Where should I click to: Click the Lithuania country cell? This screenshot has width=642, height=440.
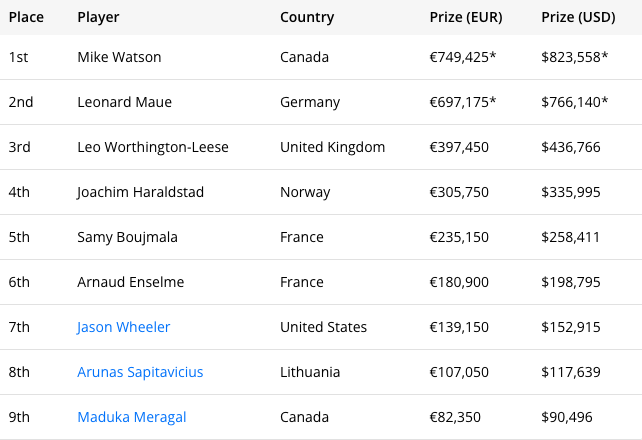point(310,372)
